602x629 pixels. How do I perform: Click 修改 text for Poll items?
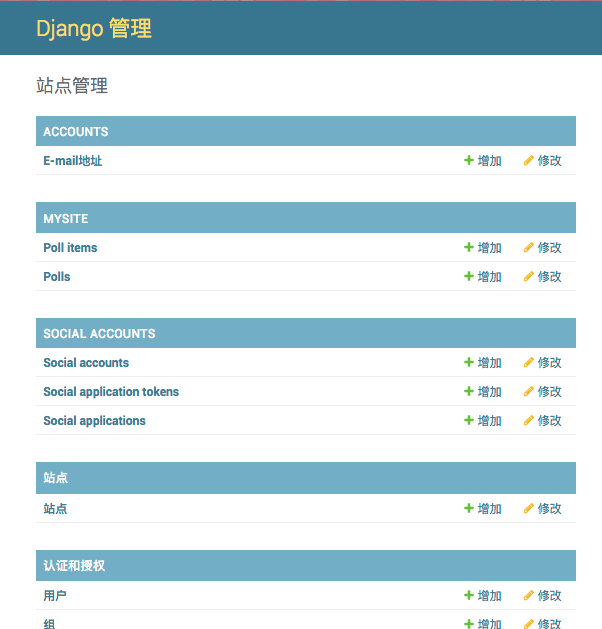click(x=549, y=248)
